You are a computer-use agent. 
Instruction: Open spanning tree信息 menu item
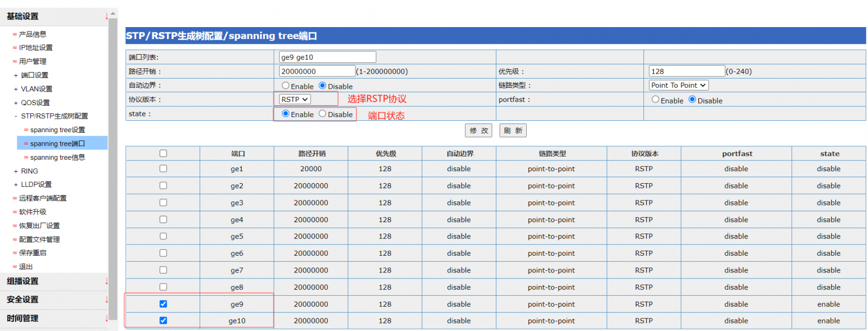coord(58,158)
